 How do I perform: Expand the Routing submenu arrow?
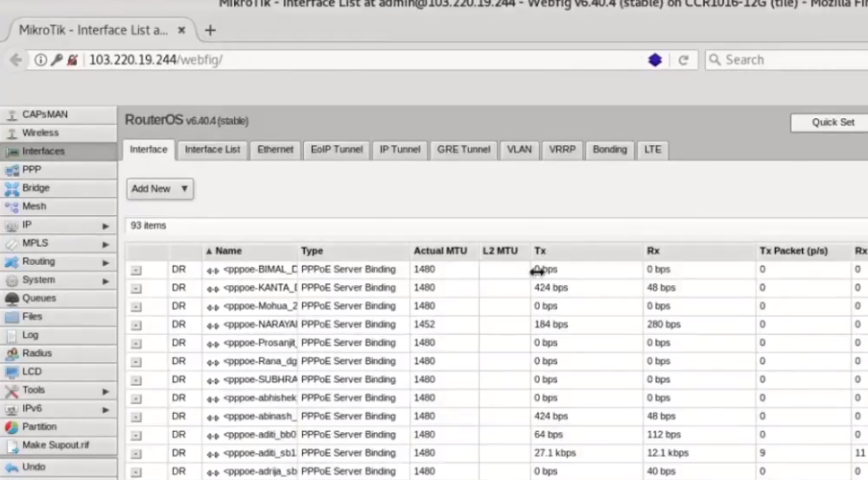[x=106, y=262]
